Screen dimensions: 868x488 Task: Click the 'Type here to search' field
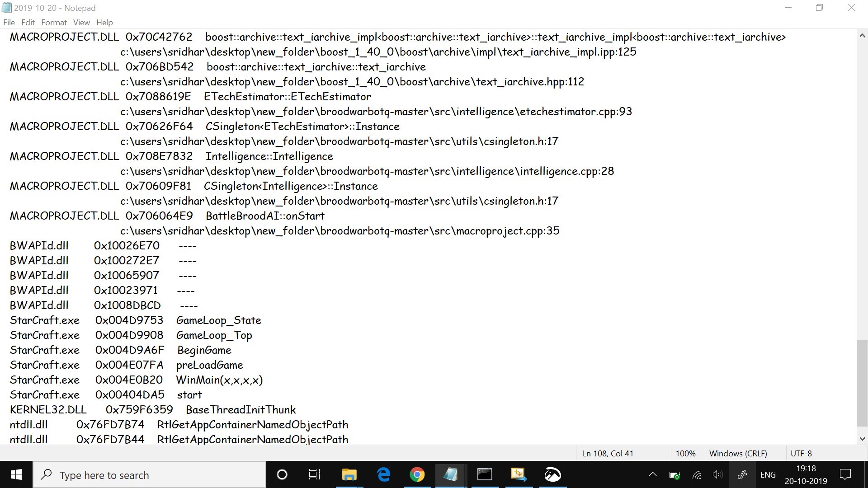149,474
